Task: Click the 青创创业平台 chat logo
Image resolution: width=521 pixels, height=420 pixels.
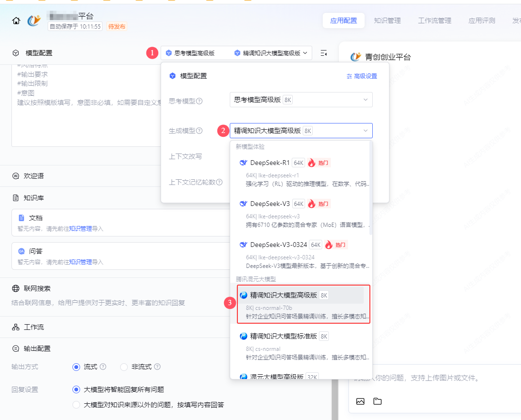Action: click(356, 57)
